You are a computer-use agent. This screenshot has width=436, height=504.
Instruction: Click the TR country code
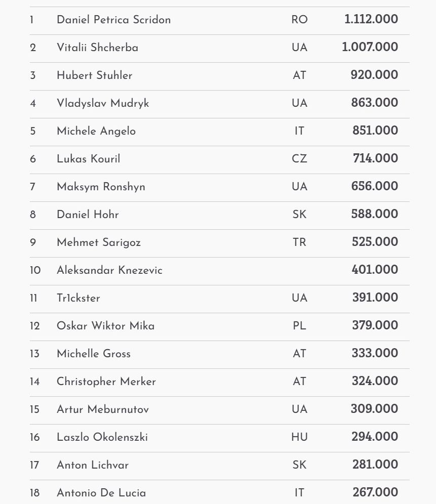point(299,242)
